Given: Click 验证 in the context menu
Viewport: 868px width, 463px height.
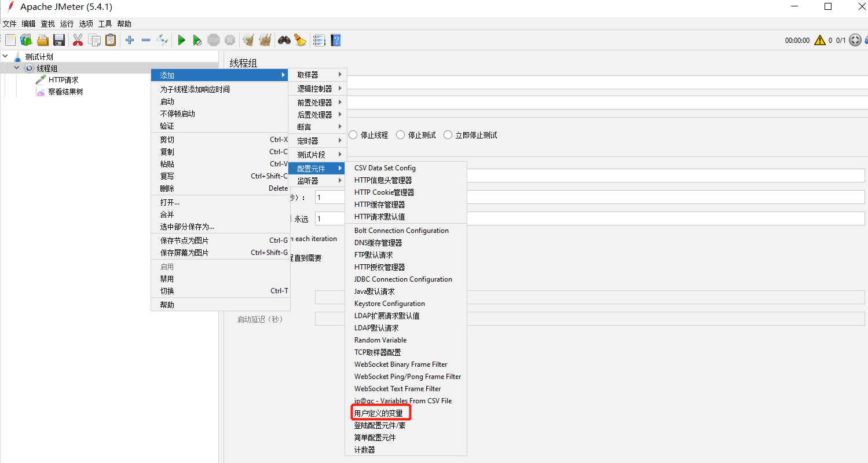Looking at the screenshot, I should pos(167,126).
